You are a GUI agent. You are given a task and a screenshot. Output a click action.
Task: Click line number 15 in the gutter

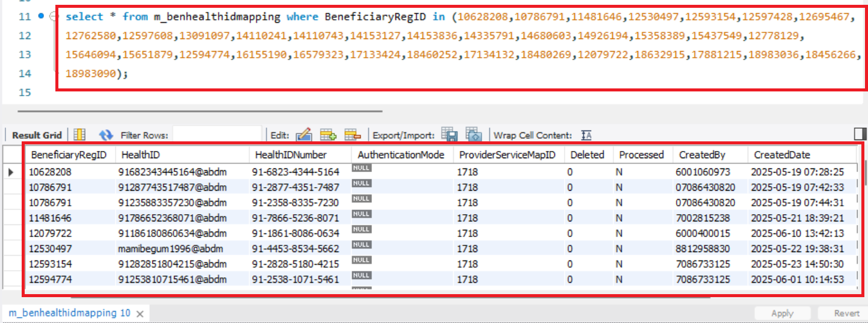(x=24, y=93)
